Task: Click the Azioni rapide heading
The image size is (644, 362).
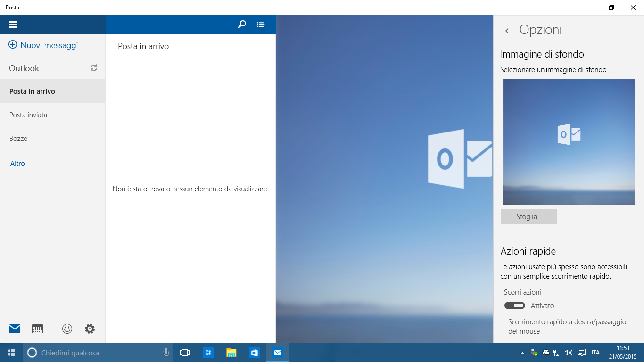Action: [528, 251]
